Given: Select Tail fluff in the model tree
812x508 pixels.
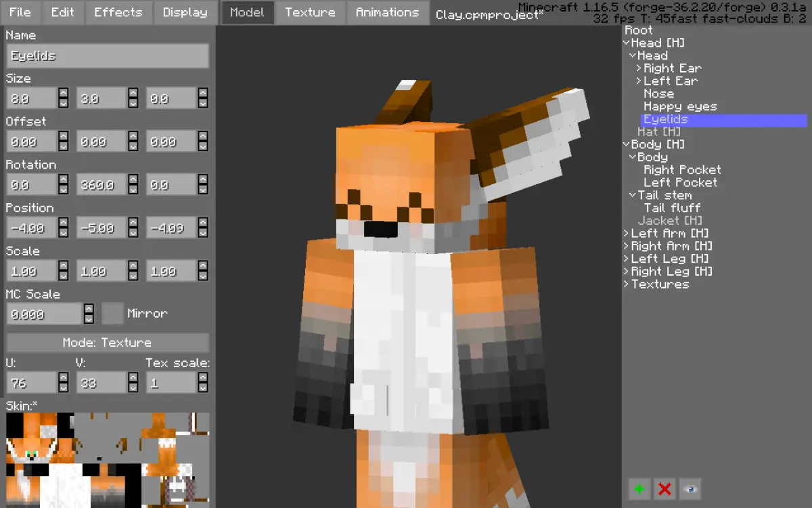Looking at the screenshot, I should tap(672, 208).
